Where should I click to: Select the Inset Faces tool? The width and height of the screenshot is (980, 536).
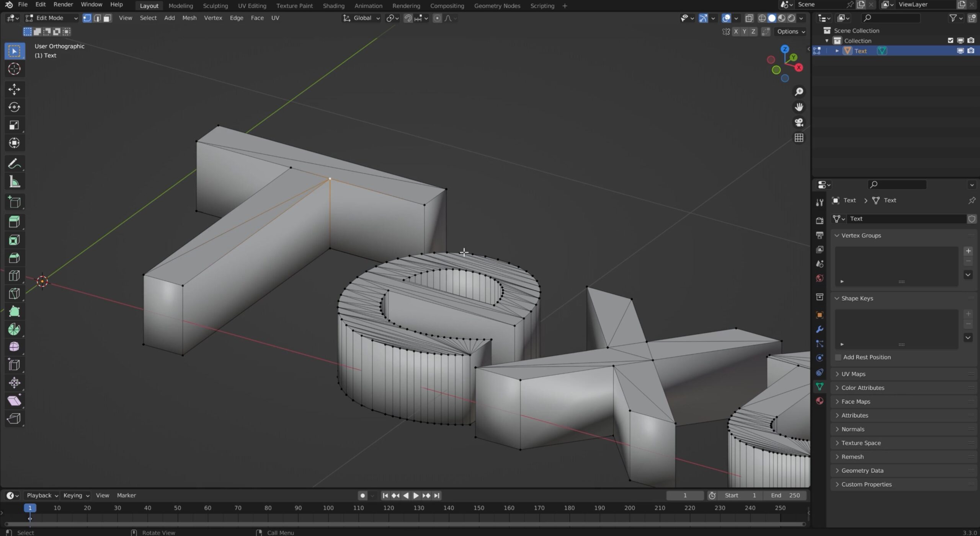[15, 239]
